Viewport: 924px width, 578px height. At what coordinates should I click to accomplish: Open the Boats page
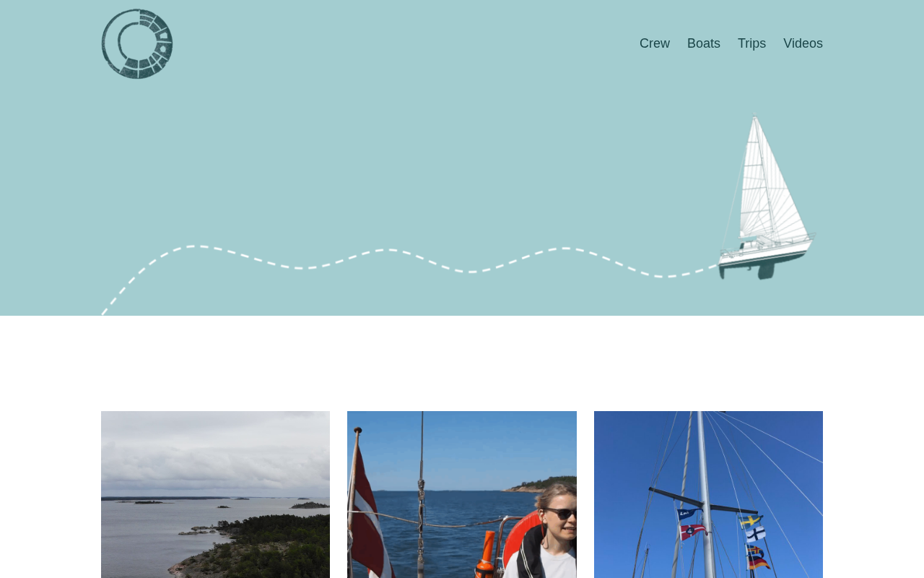[x=704, y=43]
